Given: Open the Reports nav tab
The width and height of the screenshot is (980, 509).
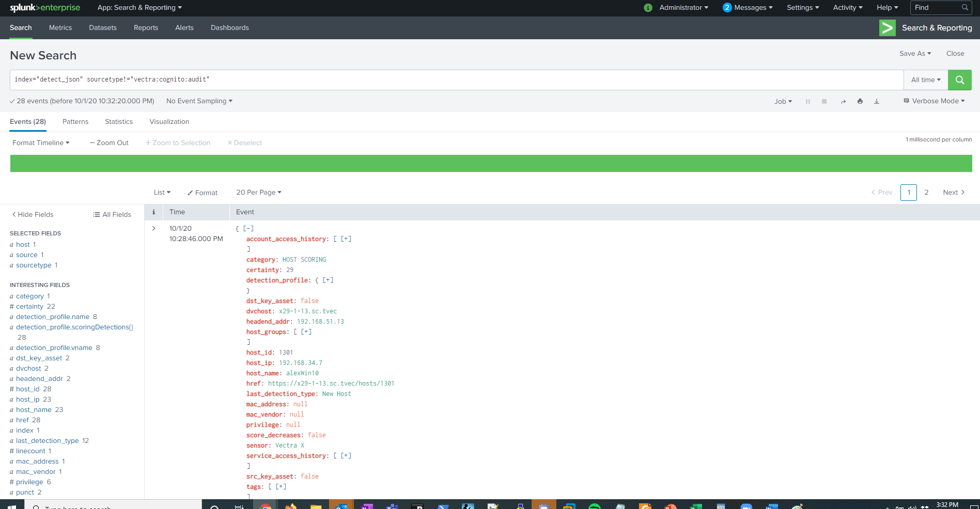Looking at the screenshot, I should pos(146,28).
